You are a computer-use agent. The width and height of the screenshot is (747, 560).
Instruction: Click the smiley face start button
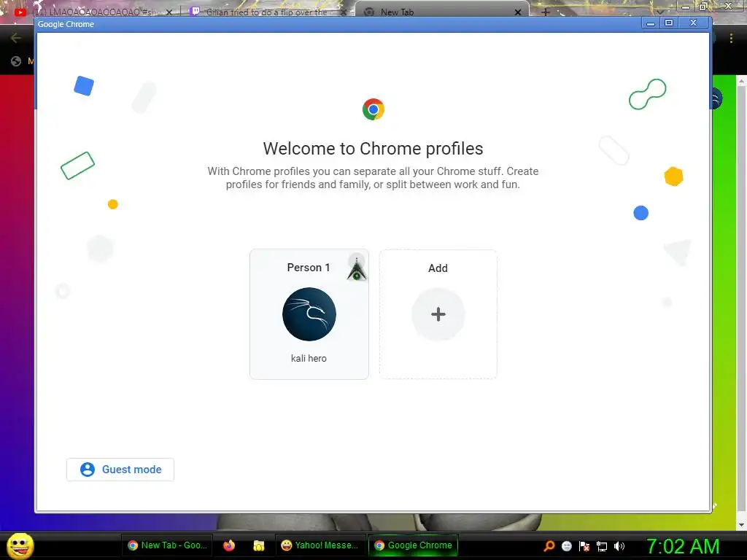(20, 545)
